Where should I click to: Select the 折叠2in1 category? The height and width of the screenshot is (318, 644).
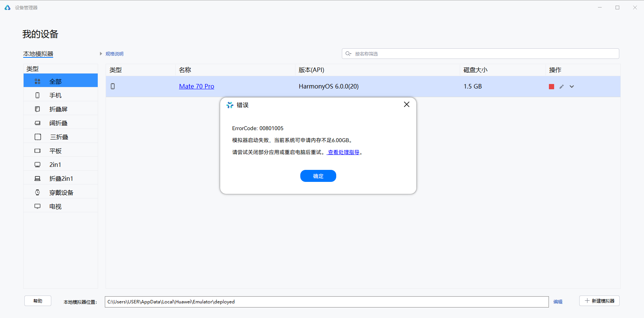(x=61, y=178)
